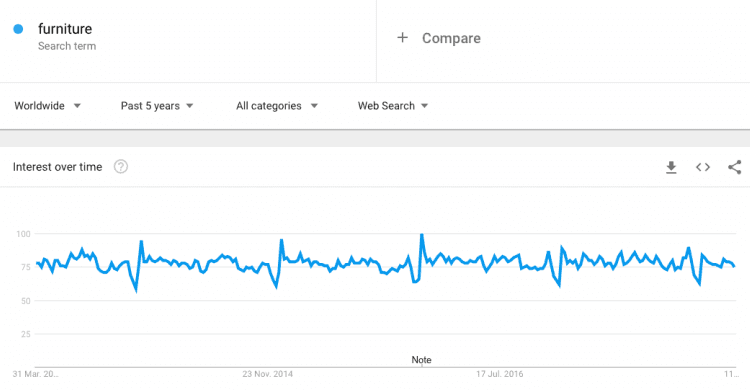Download the Interest over time data
This screenshot has height=390, width=750.
pos(671,167)
